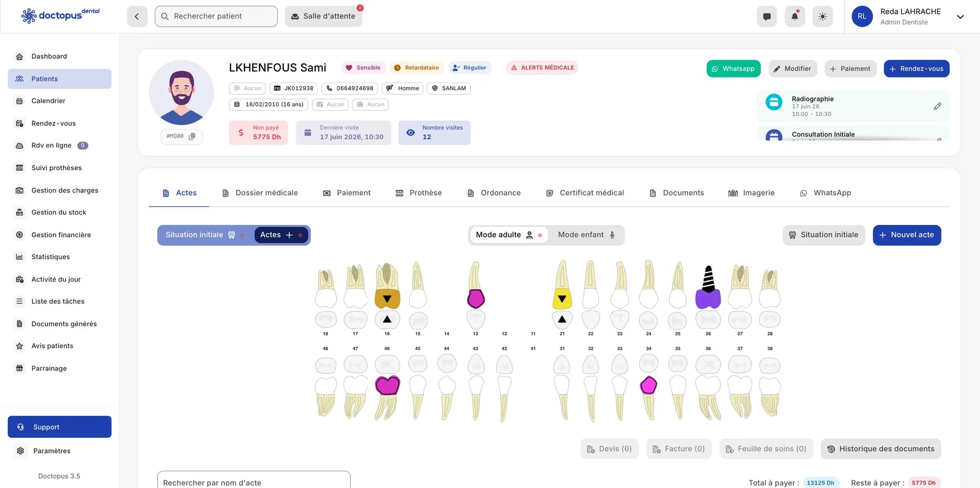Open the notifications bell
This screenshot has height=488, width=980.
795,17
